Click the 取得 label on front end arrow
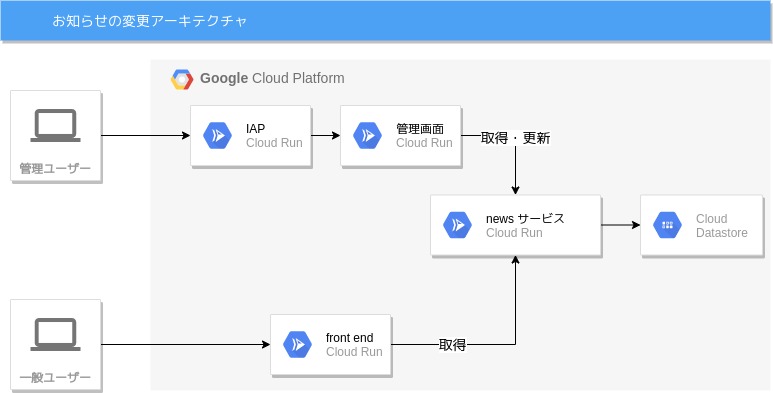The image size is (773, 393). coord(452,345)
